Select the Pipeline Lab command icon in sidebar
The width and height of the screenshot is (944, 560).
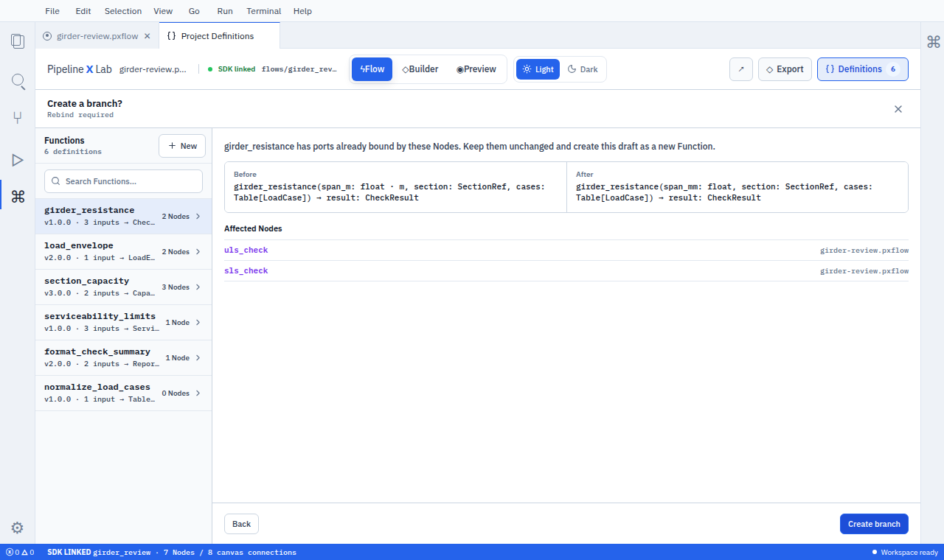click(x=18, y=196)
